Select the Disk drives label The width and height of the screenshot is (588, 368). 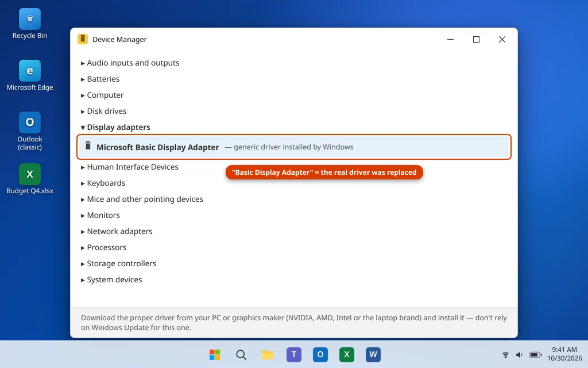106,111
